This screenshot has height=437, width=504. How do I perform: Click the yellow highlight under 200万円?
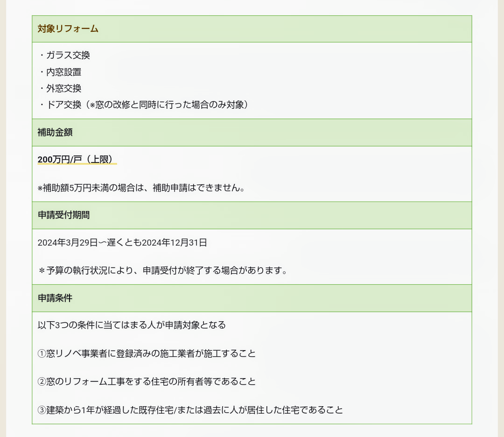pos(77,163)
